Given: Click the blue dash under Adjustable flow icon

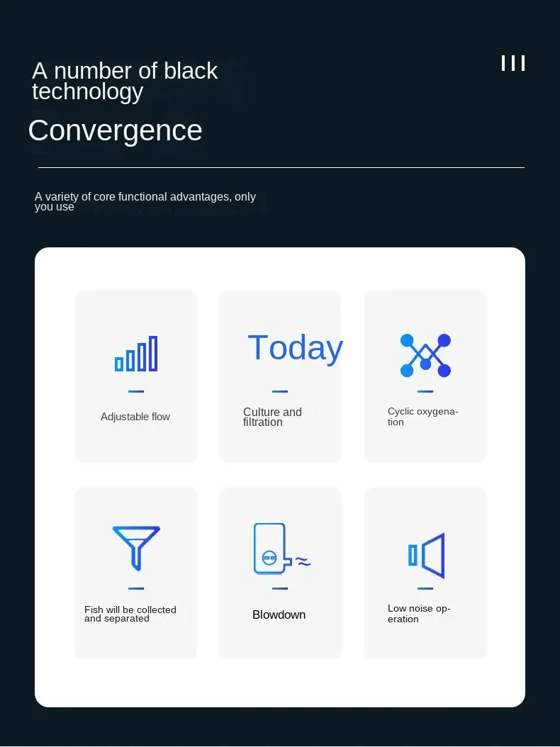Looking at the screenshot, I should coord(136,391).
